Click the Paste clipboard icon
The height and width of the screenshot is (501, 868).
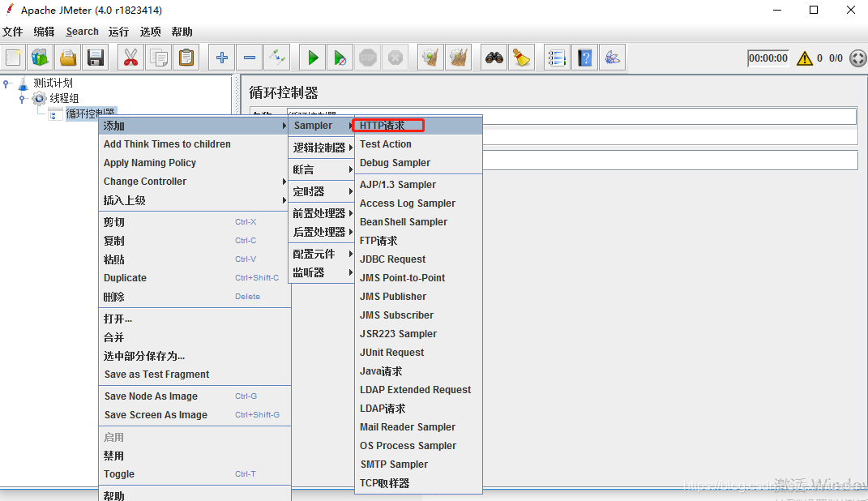(x=186, y=58)
